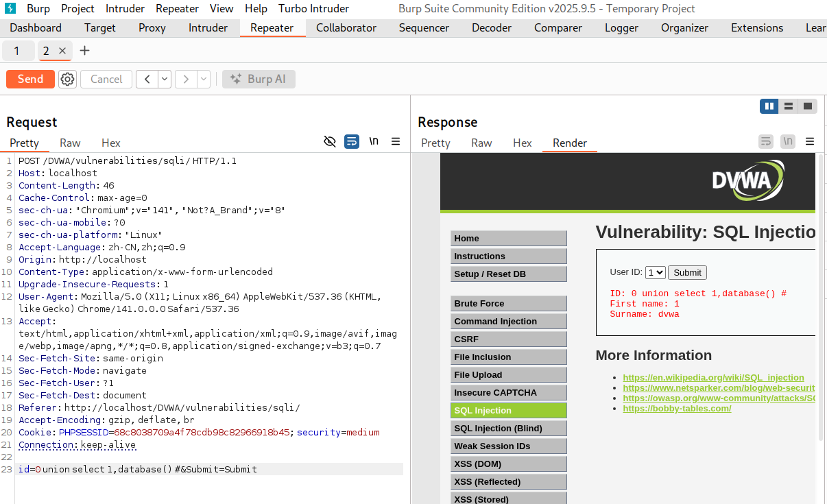Open the Burp menu
827x504 pixels.
coord(38,9)
